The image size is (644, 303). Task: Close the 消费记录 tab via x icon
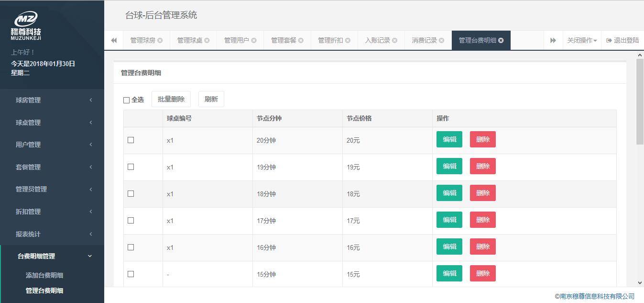point(442,41)
